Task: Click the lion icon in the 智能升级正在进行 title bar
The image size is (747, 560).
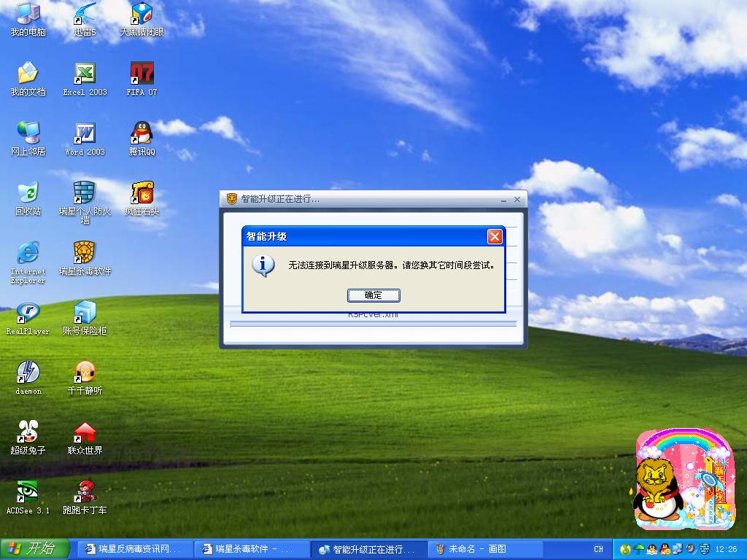Action: (x=231, y=199)
